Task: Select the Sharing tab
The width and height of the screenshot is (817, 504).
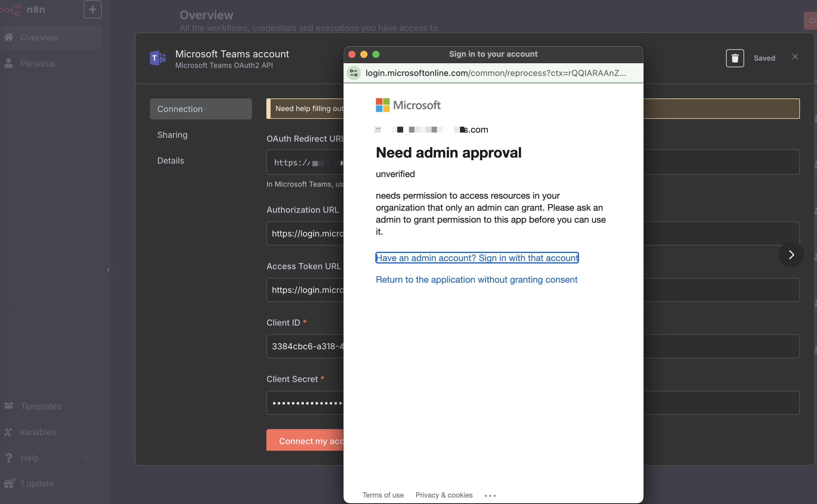Action: (x=201, y=135)
